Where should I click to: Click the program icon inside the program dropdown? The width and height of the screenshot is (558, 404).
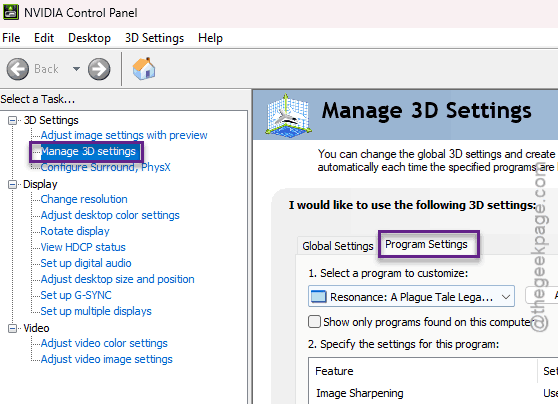pos(319,296)
